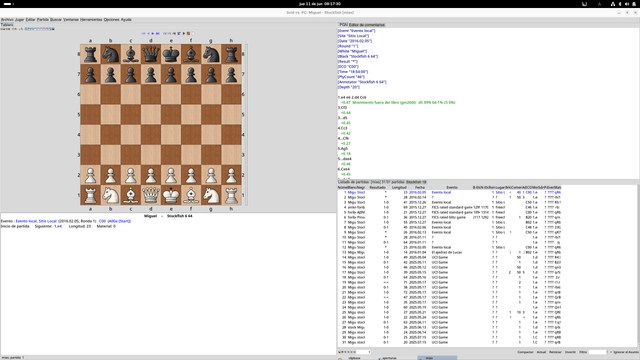The image size is (640, 360).
Task: Select game 6 FICS rated blitz game row
Action: click(x=449, y=218)
